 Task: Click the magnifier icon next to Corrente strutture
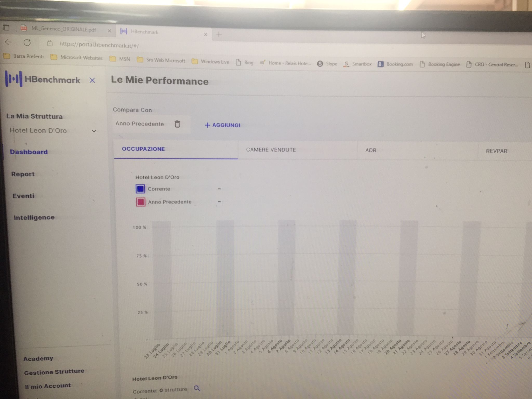point(197,388)
